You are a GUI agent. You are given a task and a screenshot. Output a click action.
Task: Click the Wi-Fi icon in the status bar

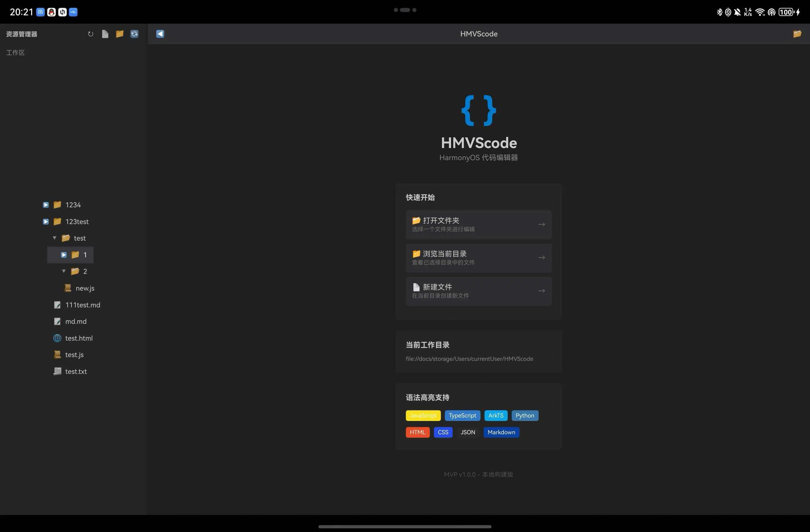point(759,12)
